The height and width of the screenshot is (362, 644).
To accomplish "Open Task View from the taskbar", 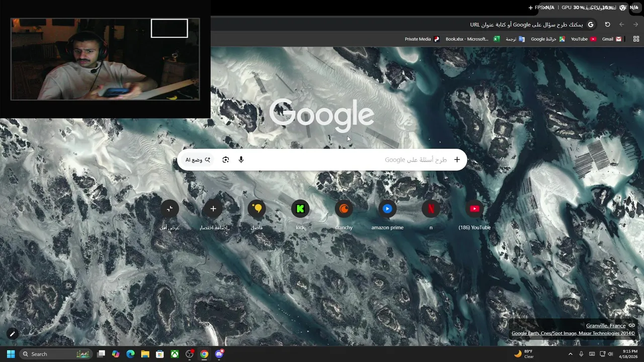I will click(101, 354).
